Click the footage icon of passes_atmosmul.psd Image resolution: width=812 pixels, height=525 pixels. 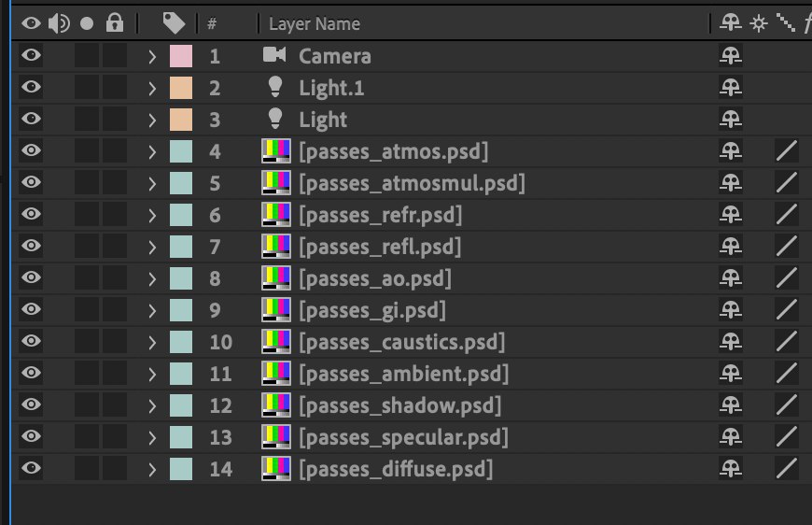click(276, 182)
